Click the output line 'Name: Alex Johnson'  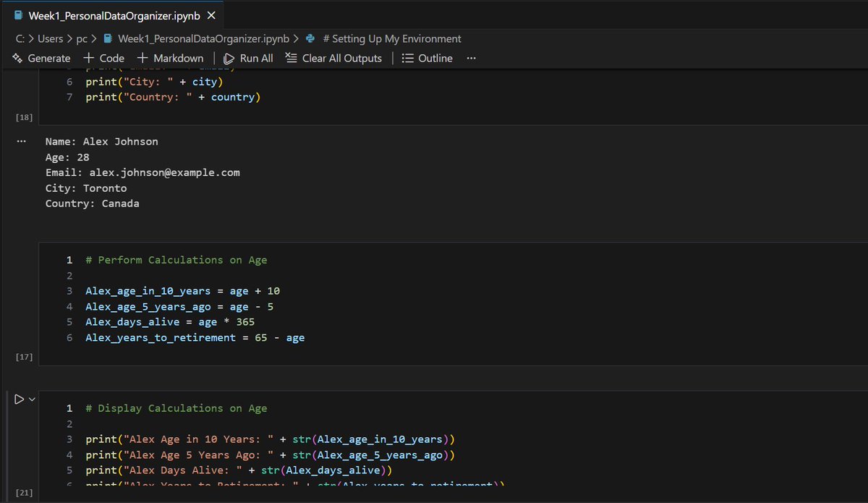101,142
